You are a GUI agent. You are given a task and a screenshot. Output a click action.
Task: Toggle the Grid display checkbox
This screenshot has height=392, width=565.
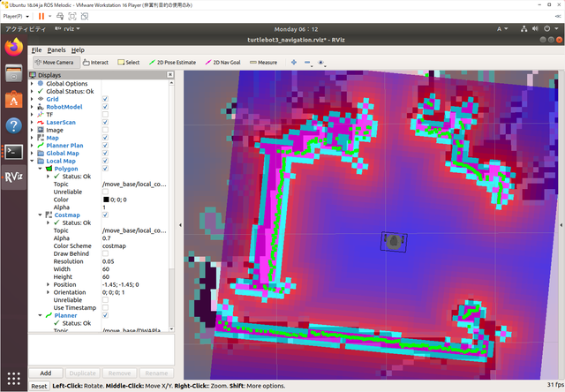point(105,99)
